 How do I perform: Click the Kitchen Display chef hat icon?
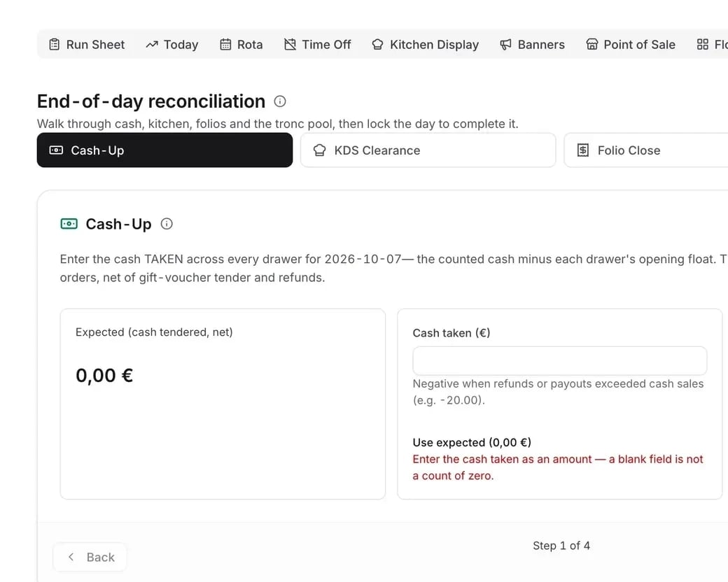pos(378,45)
